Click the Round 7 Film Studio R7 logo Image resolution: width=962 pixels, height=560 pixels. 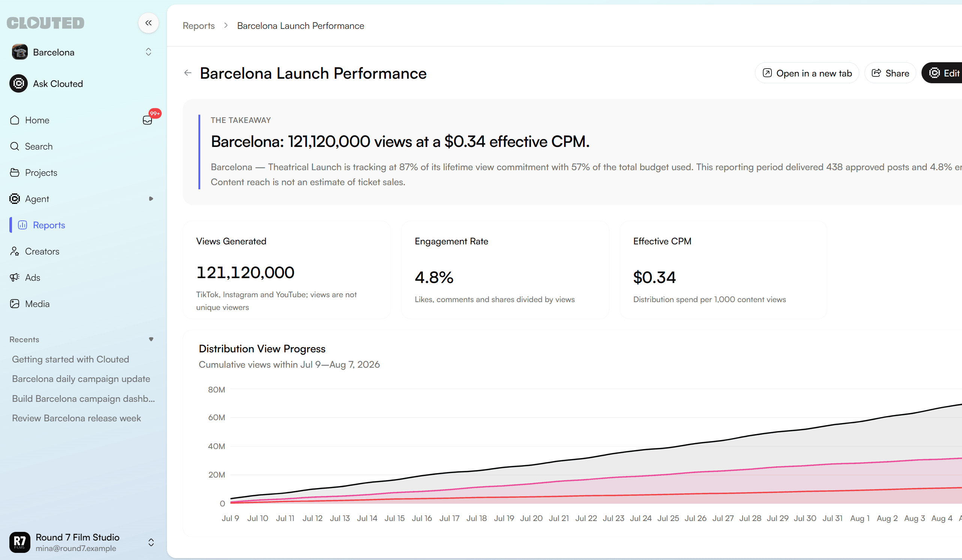(x=20, y=542)
